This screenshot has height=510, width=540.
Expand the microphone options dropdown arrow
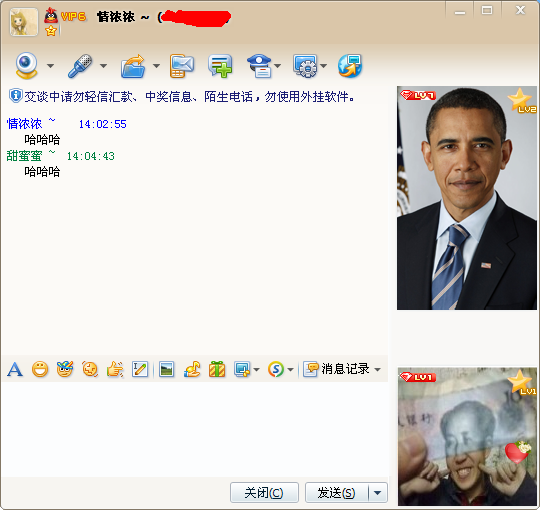click(103, 66)
